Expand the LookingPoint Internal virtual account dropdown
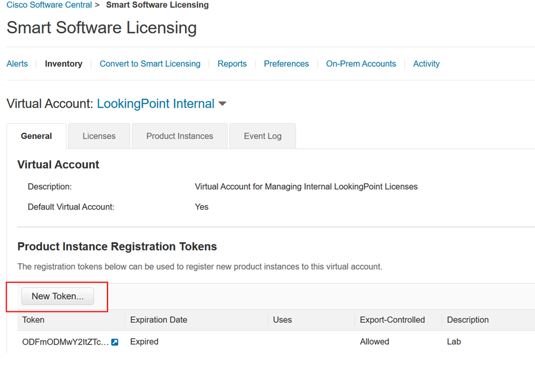 (222, 103)
